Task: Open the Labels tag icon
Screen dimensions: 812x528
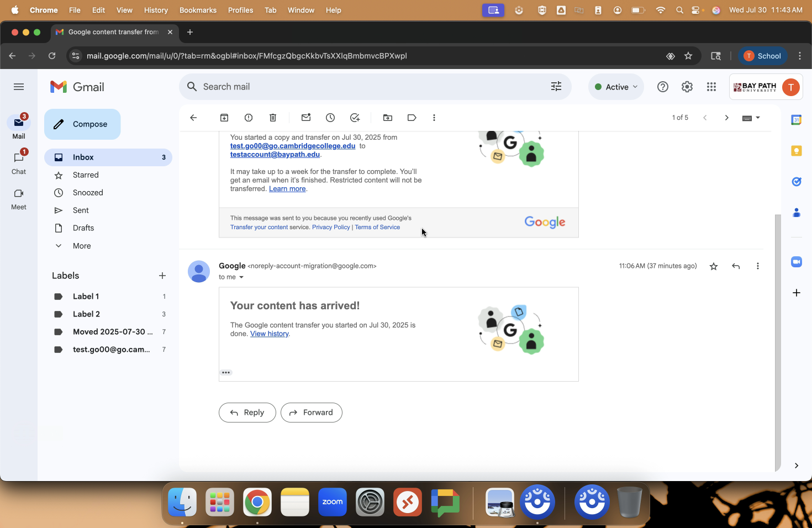Action: click(412, 118)
